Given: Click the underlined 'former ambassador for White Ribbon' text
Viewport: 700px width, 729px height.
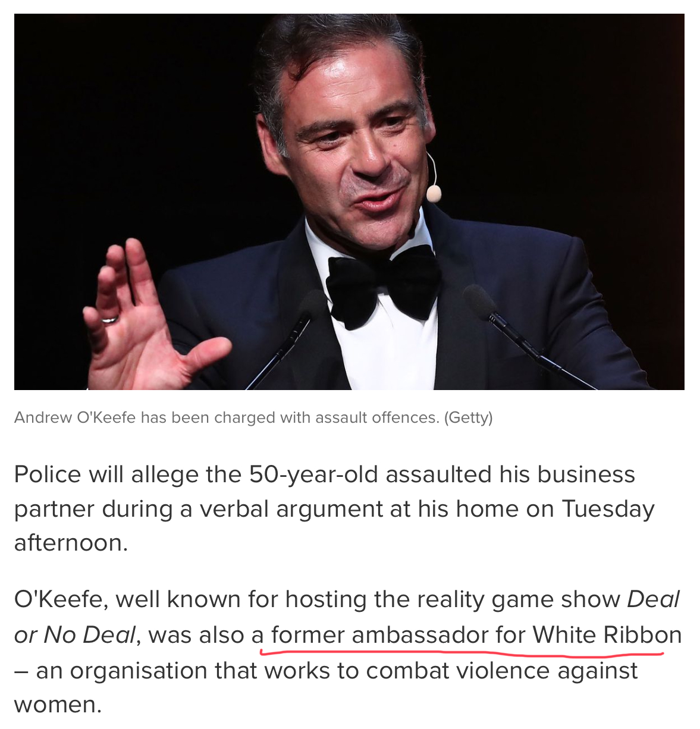Looking at the screenshot, I should 476,635.
